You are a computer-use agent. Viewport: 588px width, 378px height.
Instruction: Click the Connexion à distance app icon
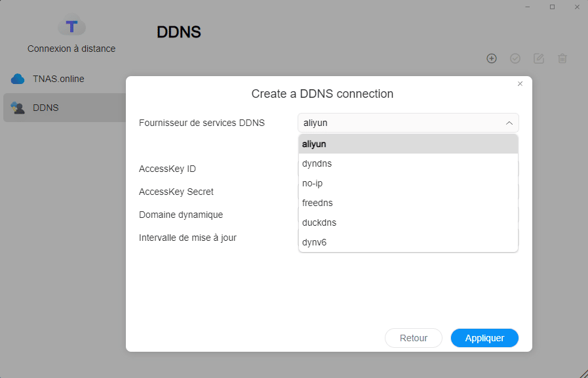[x=71, y=27]
